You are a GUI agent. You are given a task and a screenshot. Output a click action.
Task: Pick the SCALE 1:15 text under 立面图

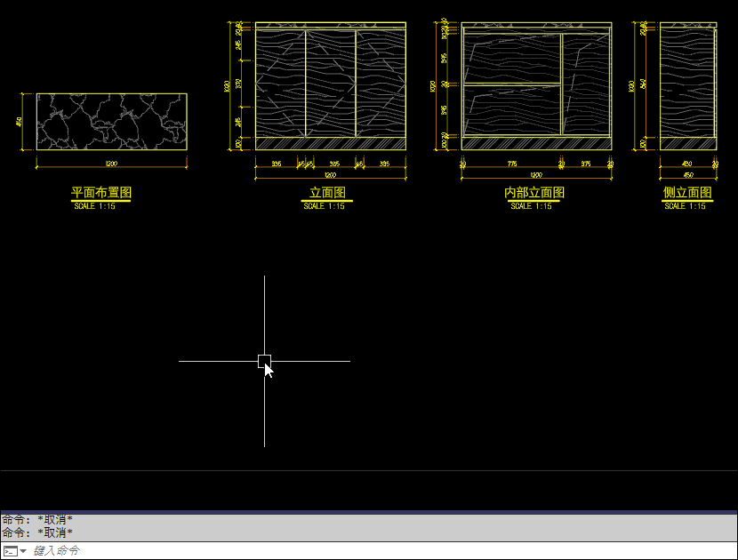[x=325, y=206]
